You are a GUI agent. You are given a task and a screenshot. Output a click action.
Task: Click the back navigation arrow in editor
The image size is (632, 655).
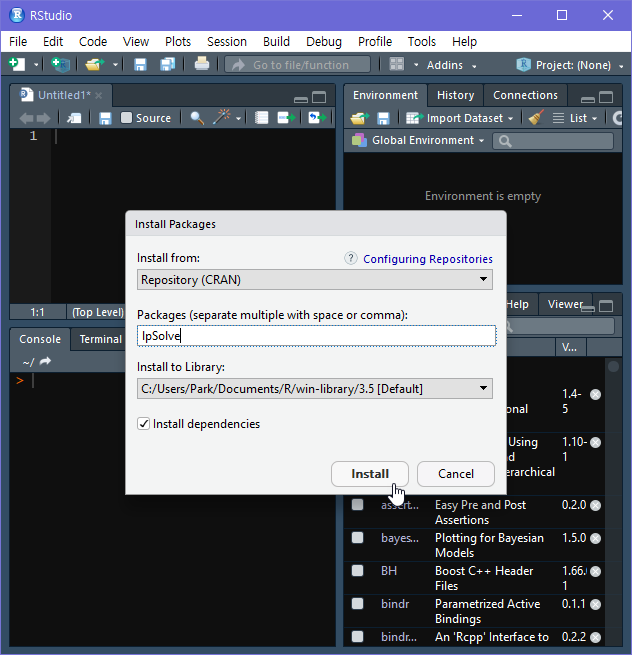coord(26,118)
